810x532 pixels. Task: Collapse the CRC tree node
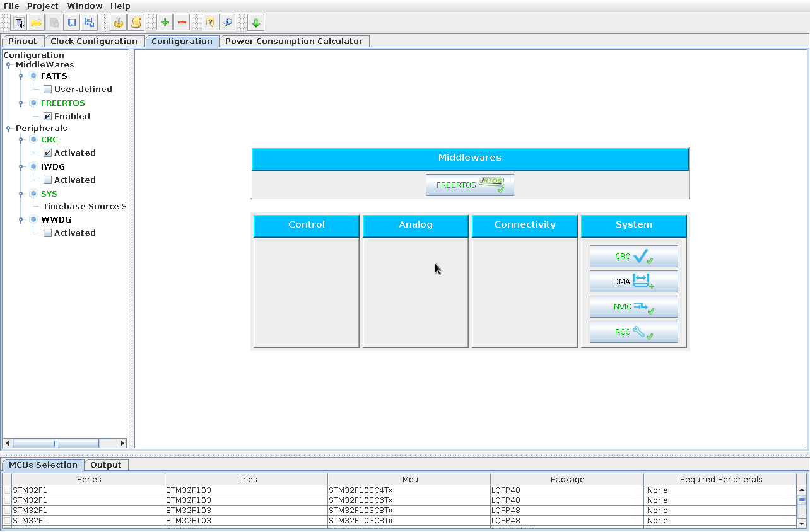coord(21,140)
